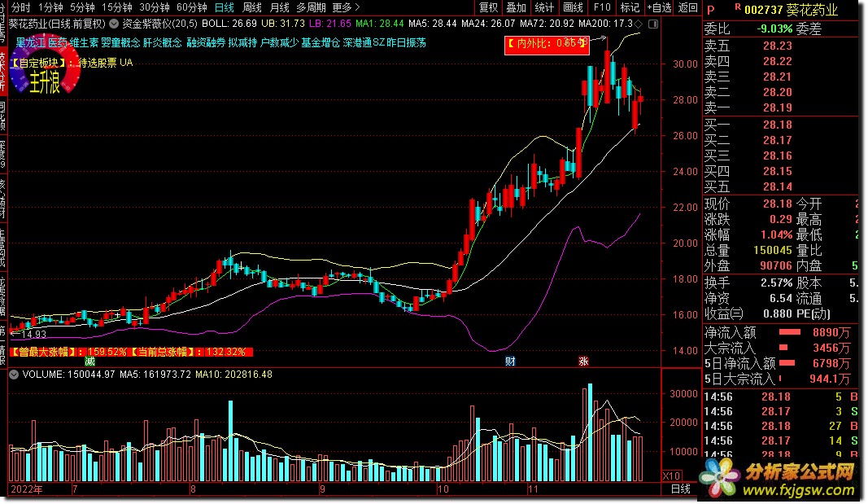Click the 深港通SZ tag
Screen dimensions: 868x504
[x=364, y=42]
